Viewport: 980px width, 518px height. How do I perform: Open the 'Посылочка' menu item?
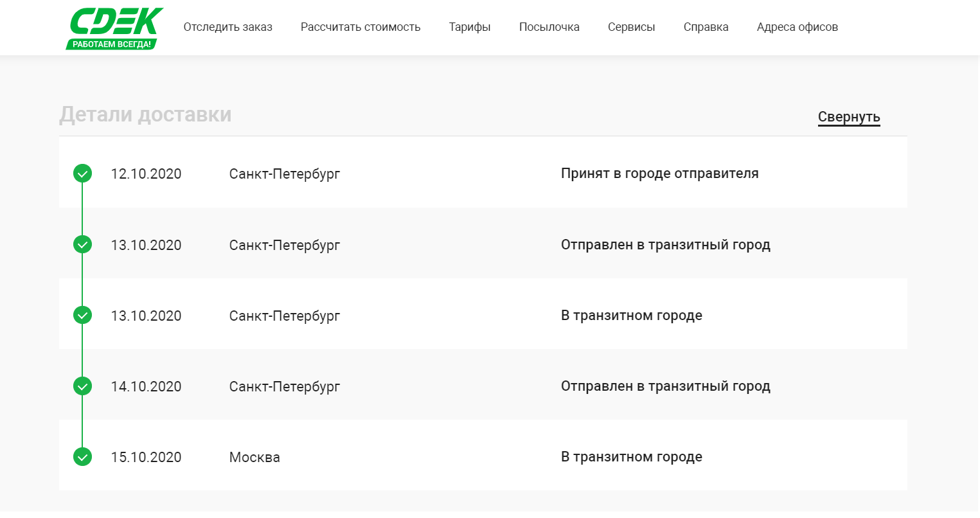549,27
